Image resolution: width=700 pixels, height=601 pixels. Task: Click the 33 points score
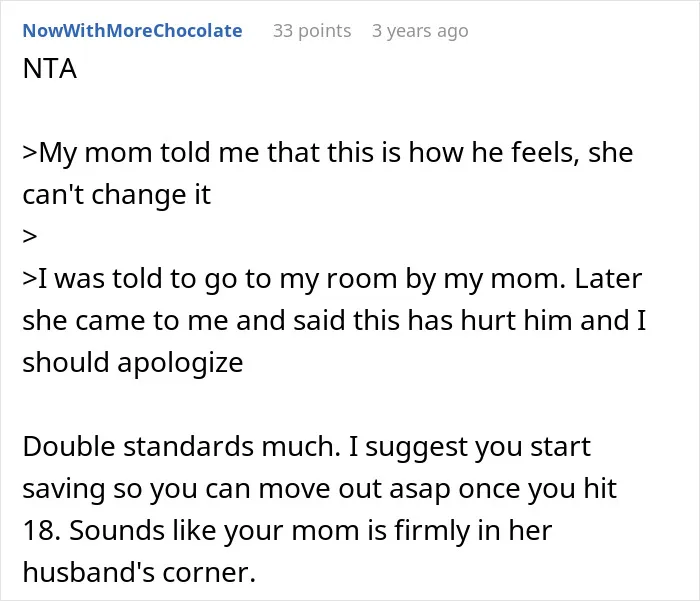tap(312, 31)
